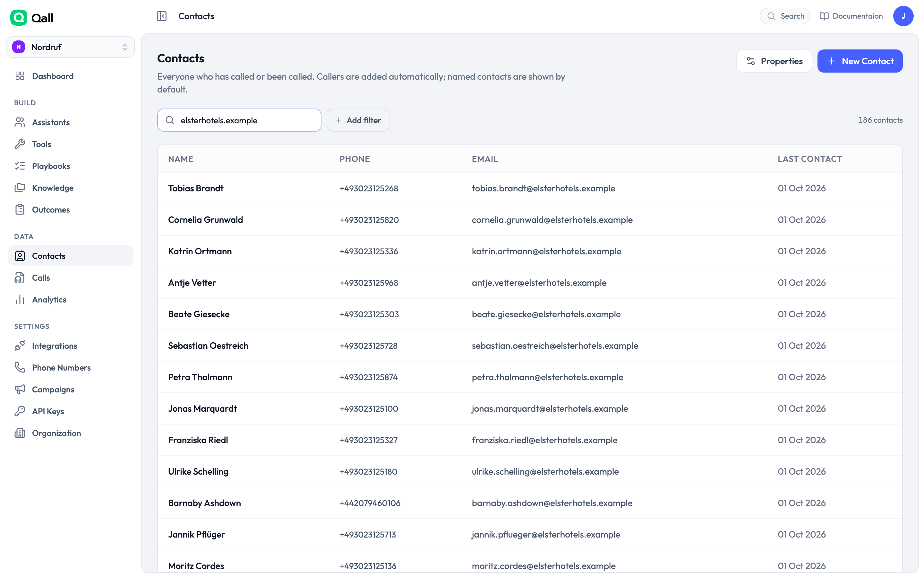Viewport: 924px width, 578px height.
Task: Click the Assistants people icon
Action: tap(20, 122)
